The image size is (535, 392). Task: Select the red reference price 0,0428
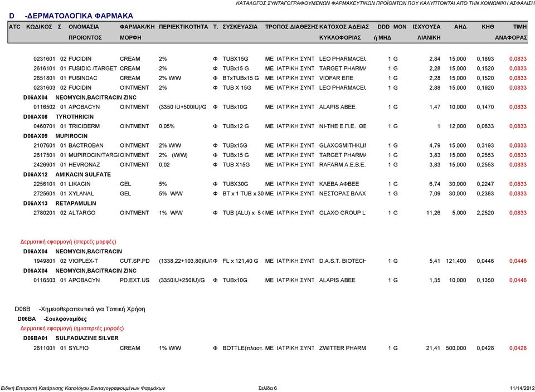click(x=518, y=348)
